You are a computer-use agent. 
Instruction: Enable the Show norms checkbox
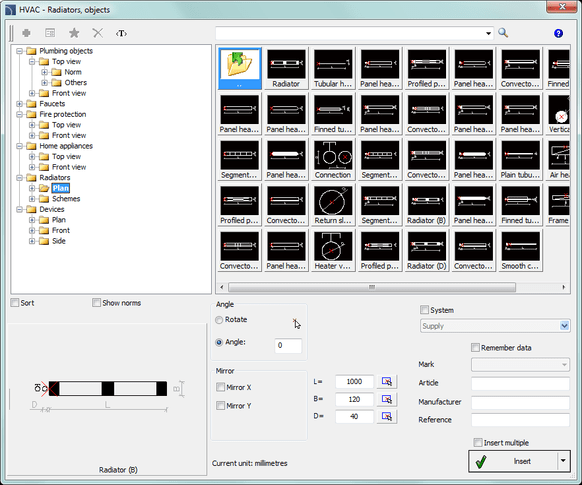pyautogui.click(x=97, y=303)
